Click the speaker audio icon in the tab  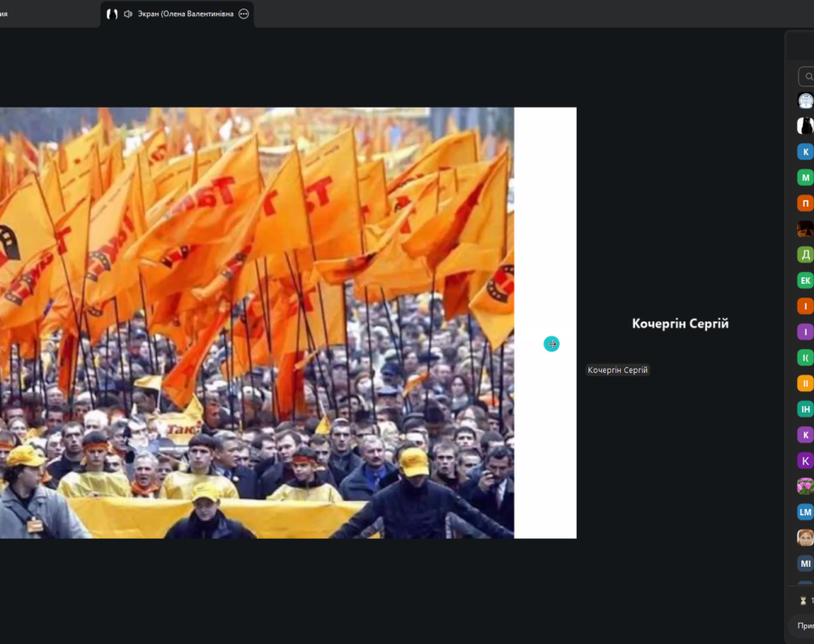pyautogui.click(x=128, y=14)
